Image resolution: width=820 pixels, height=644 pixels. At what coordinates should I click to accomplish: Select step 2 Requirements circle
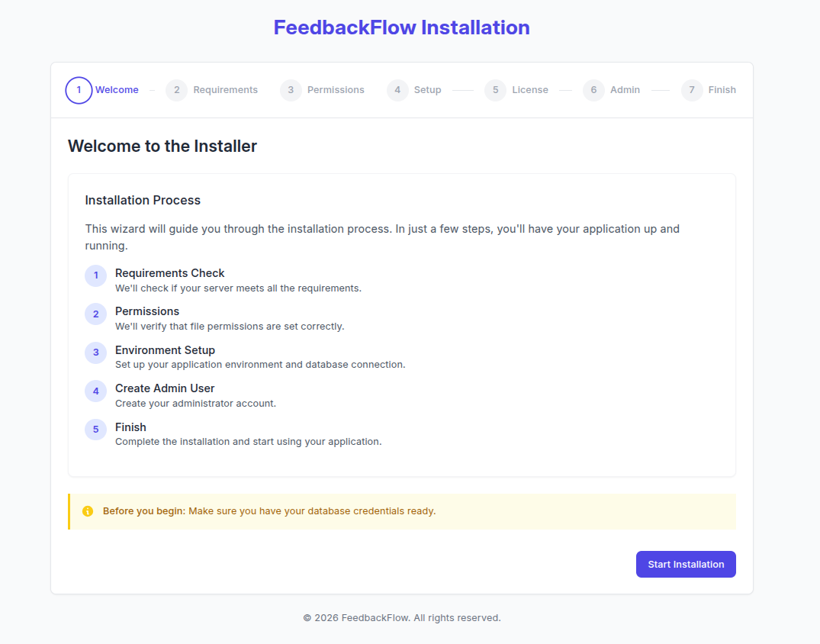(176, 90)
